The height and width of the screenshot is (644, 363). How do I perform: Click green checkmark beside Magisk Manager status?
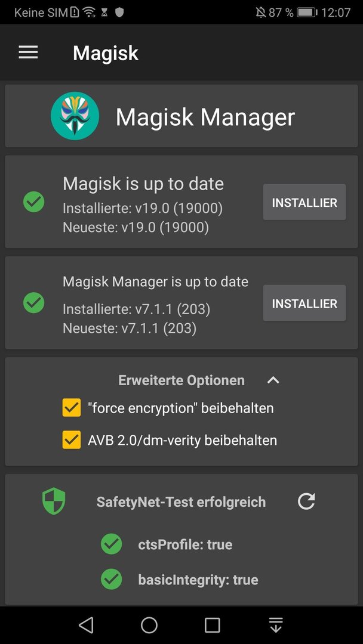click(33, 303)
